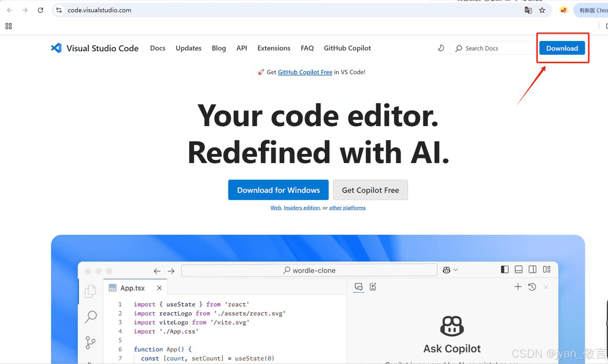Toggle the bottom panel layout control
Screen dimensions: 608x364
[x=518, y=269]
